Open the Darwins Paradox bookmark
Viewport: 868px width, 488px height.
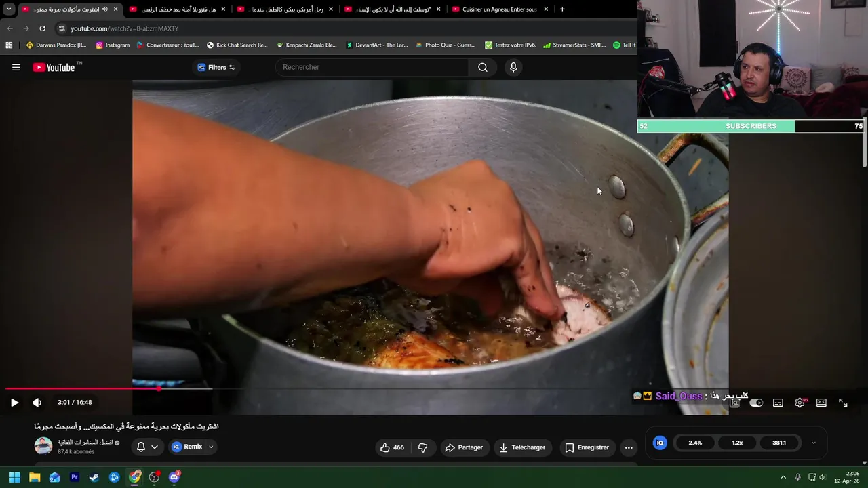[x=56, y=45]
